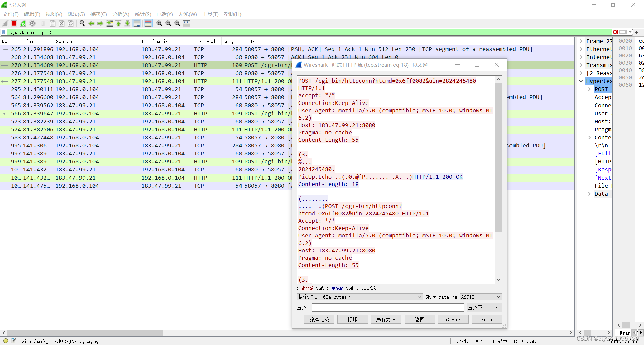Toggle packet list colorization

(x=148, y=23)
